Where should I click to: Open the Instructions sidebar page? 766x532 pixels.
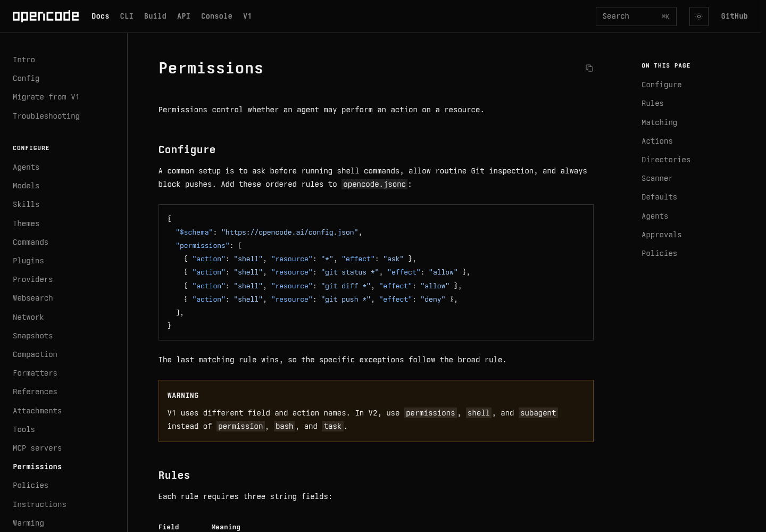[x=40, y=504]
